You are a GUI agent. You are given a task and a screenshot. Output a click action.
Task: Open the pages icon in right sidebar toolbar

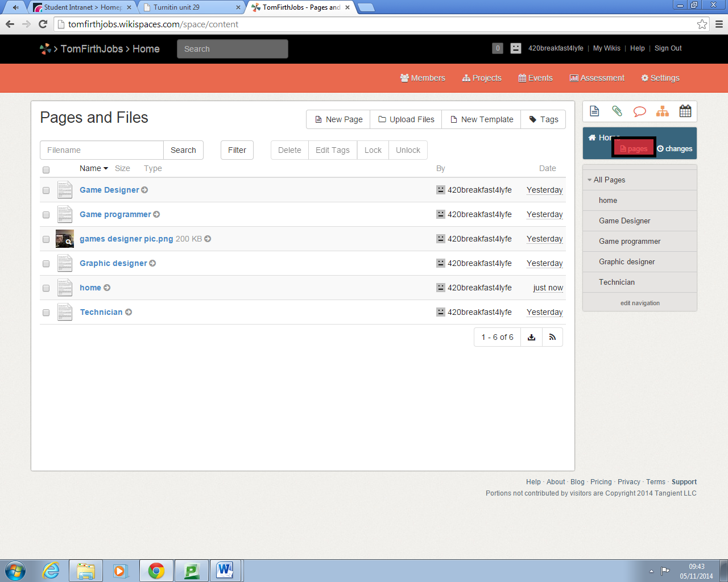pyautogui.click(x=594, y=111)
